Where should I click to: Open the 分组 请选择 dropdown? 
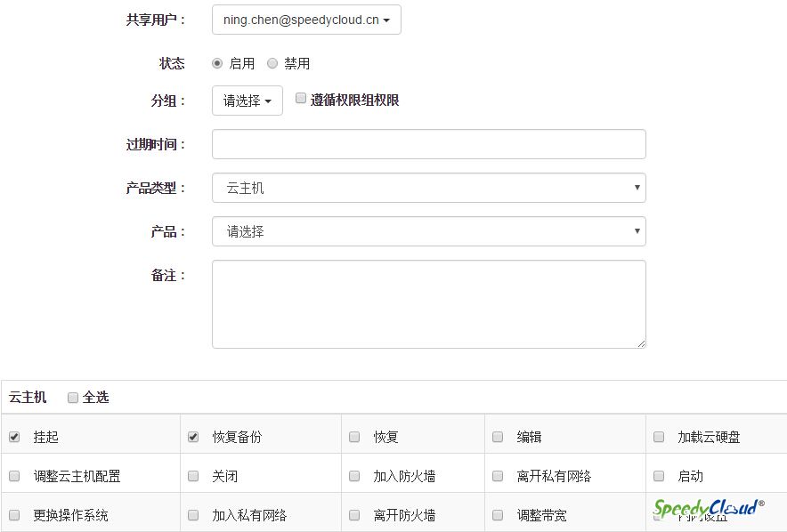point(247,101)
